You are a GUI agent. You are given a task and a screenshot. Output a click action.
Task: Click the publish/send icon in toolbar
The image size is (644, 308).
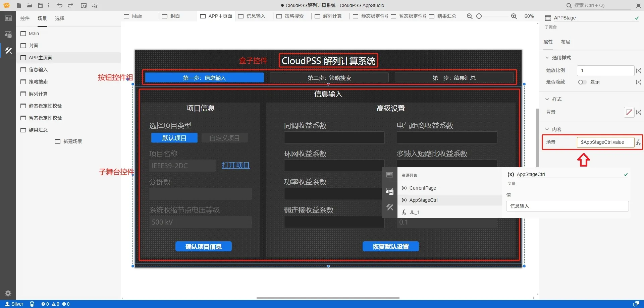coord(95,5)
